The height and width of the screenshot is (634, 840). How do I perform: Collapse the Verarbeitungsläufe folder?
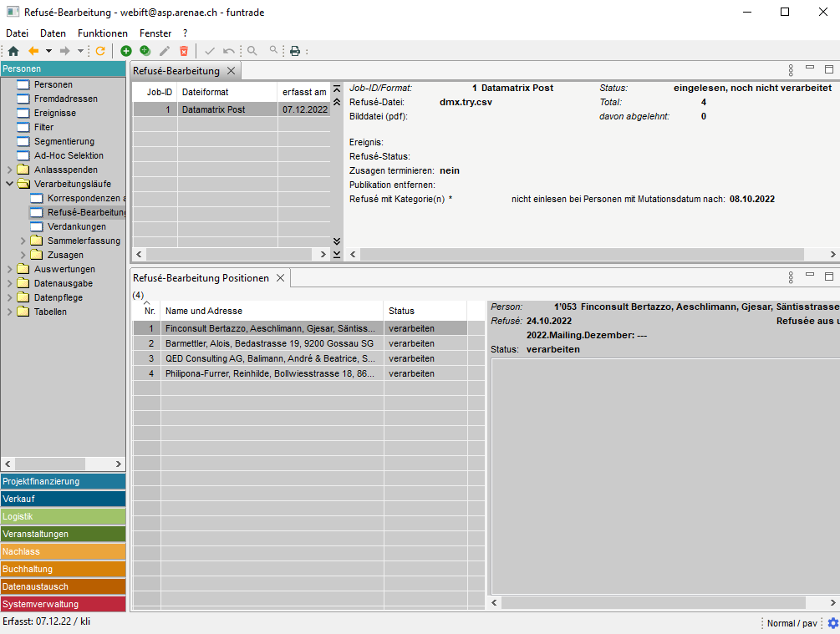(10, 184)
